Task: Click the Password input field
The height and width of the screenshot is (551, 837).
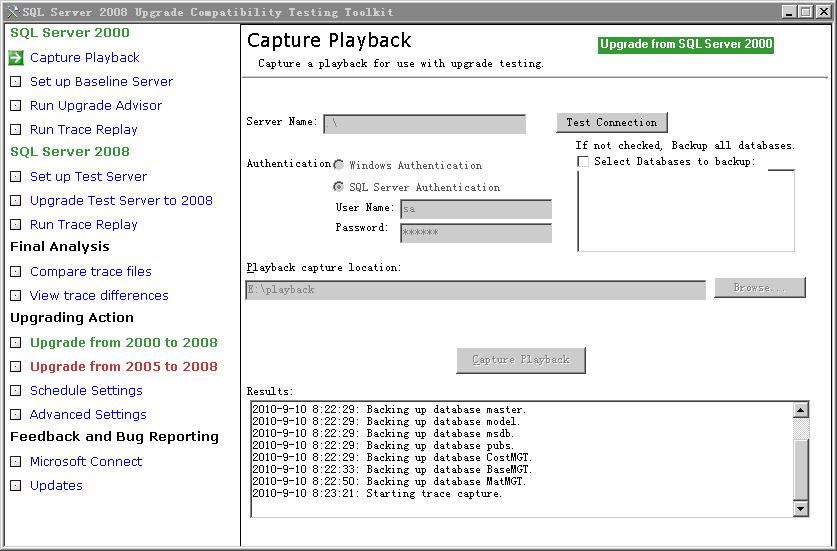Action: 476,233
